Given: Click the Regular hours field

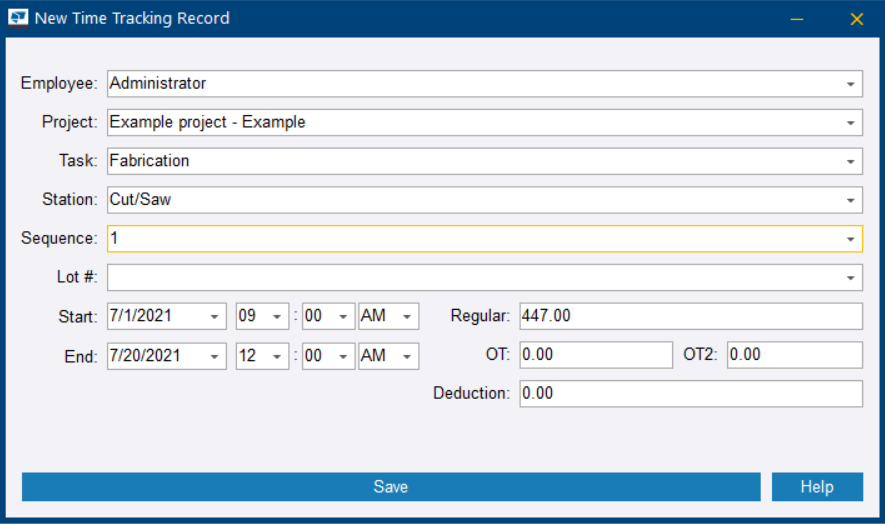Looking at the screenshot, I should click(x=690, y=316).
